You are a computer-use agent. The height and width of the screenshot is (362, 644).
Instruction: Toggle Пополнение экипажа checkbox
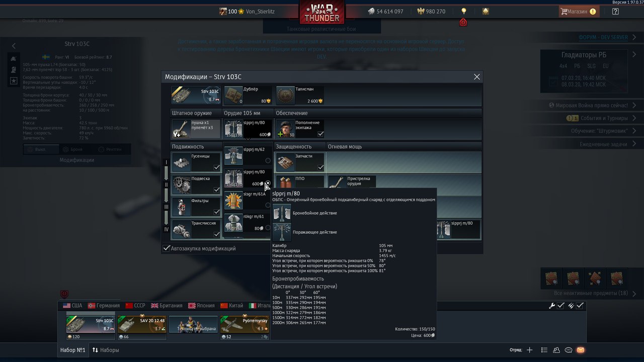320,134
